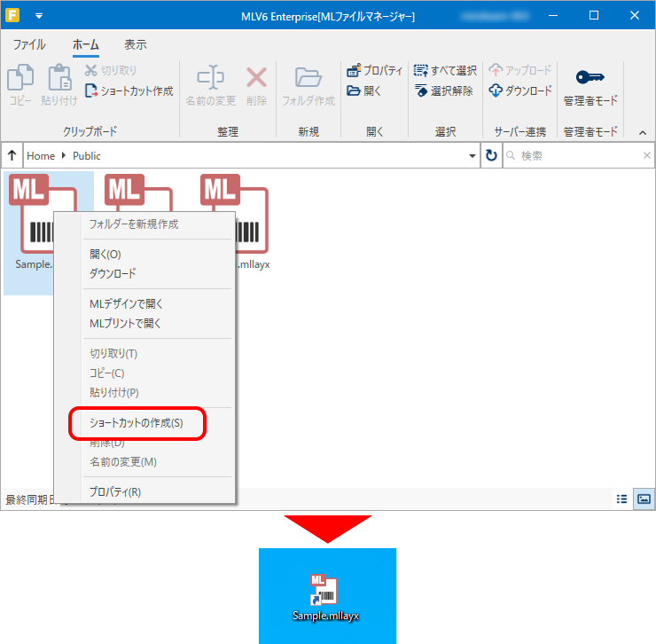Click the up-arrow parent folder button
Image resolution: width=656 pixels, height=644 pixels.
pos(12,156)
